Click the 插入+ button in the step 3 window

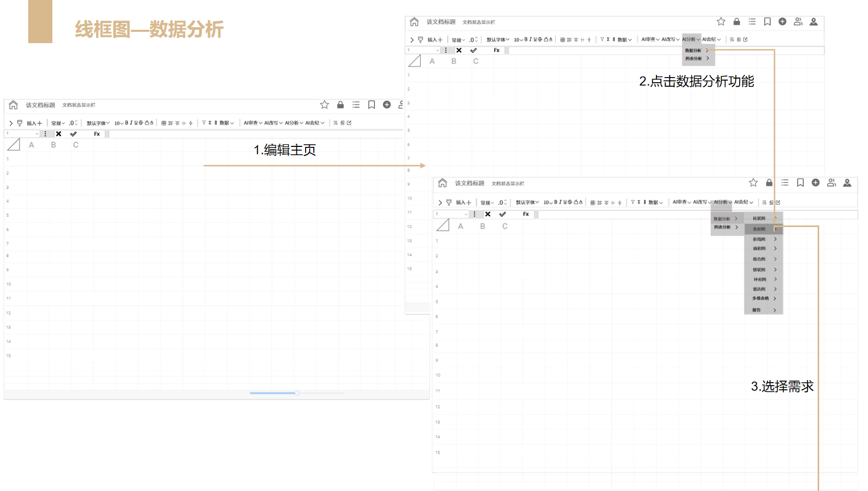click(463, 202)
